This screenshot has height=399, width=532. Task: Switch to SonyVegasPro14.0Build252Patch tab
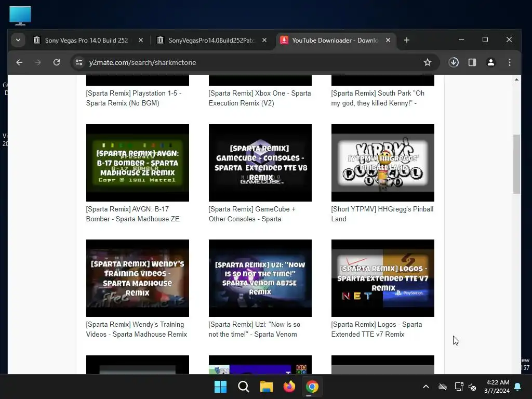click(211, 41)
